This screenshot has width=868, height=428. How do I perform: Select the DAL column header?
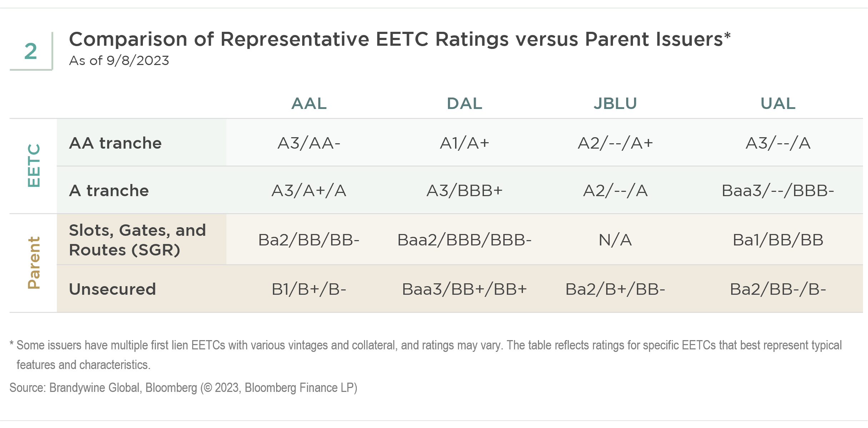tap(464, 104)
